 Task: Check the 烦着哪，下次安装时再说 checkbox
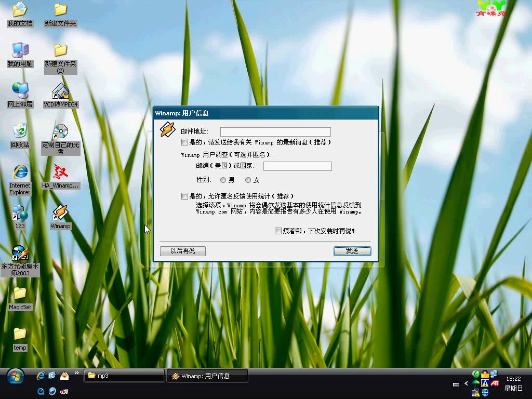(278, 231)
